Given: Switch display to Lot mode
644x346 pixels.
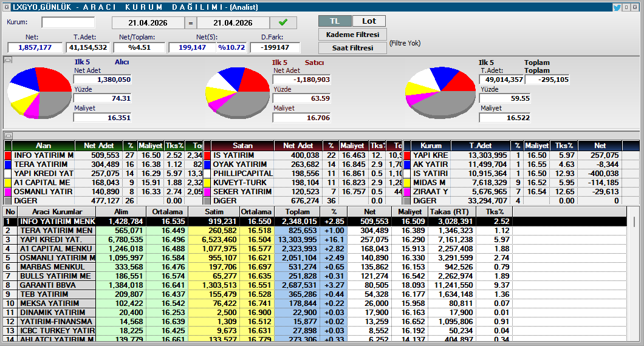Looking at the screenshot, I should [x=369, y=21].
